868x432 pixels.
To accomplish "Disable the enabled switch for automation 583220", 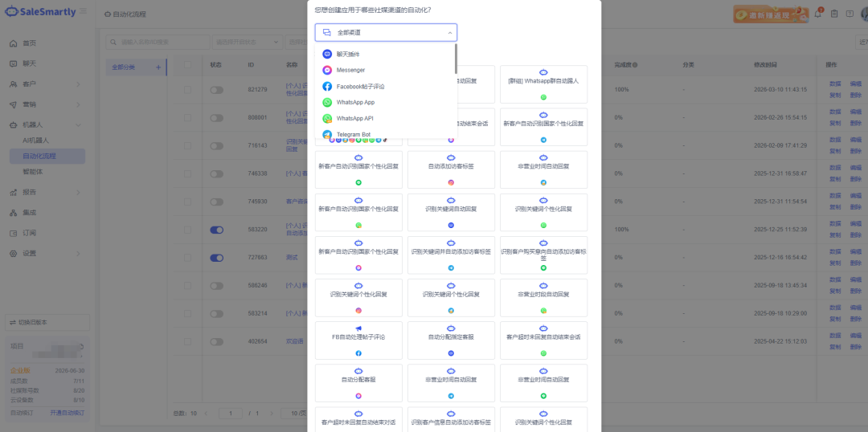I will [x=216, y=230].
